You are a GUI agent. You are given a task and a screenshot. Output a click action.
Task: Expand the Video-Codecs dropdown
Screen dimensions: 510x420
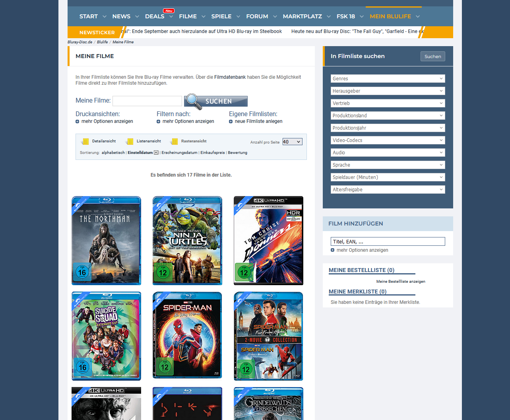pyautogui.click(x=388, y=140)
